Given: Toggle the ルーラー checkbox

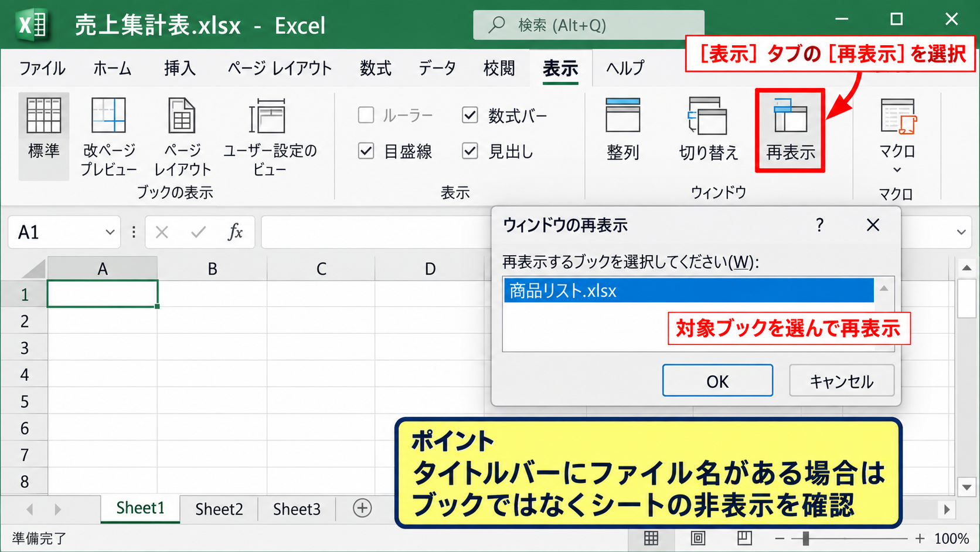Looking at the screenshot, I should pyautogui.click(x=366, y=115).
